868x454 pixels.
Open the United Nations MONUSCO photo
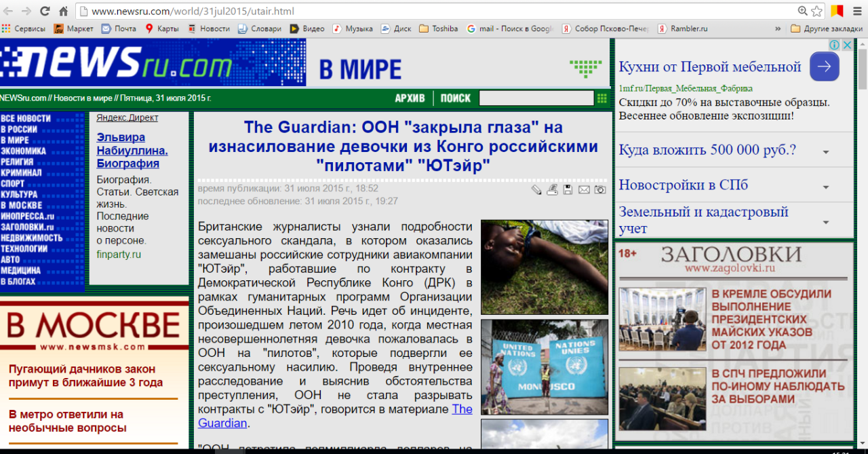click(x=545, y=367)
